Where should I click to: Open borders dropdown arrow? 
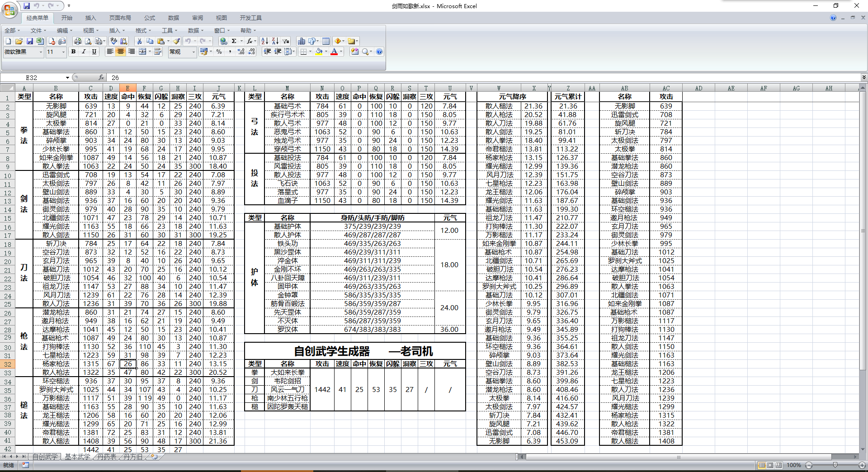tap(310, 52)
